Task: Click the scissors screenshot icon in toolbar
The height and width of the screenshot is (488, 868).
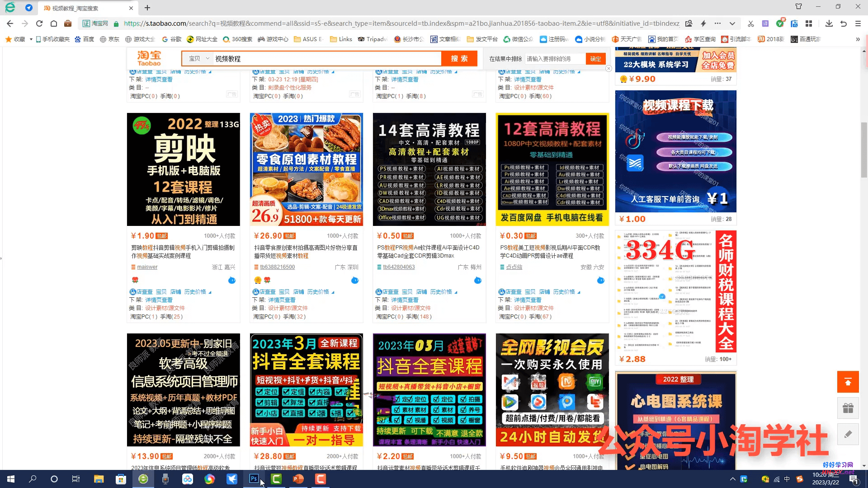Action: pos(750,23)
